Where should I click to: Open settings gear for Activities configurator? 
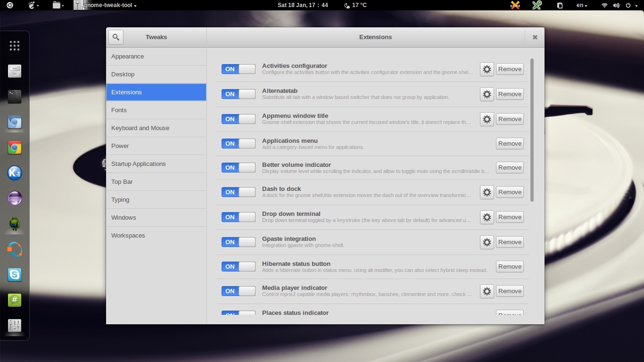click(487, 69)
